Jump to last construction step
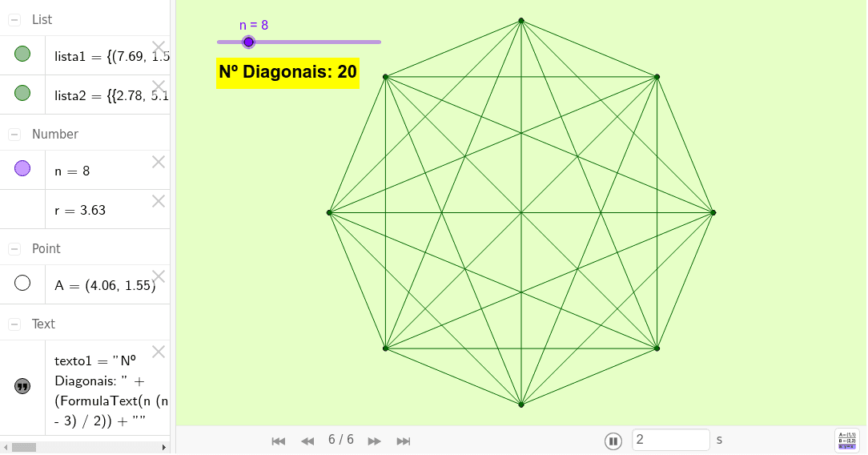868x455 pixels. click(404, 441)
